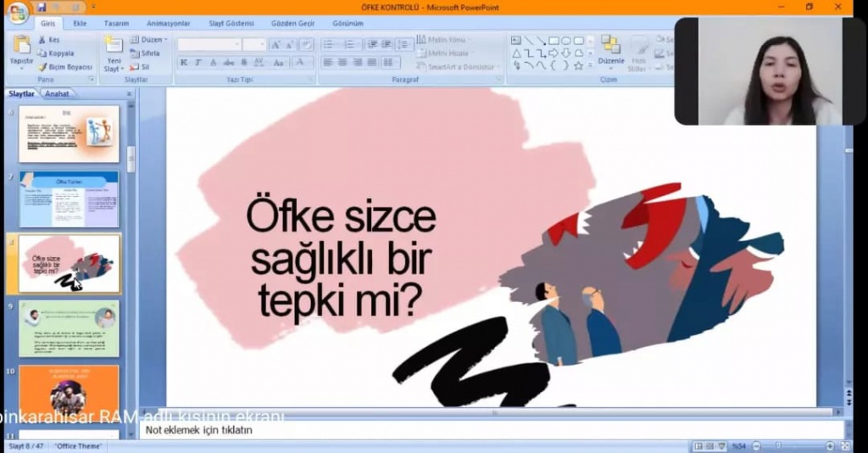Select the rectangle shape in shapes gallery
Screen dimensions: 868x453
click(x=554, y=40)
